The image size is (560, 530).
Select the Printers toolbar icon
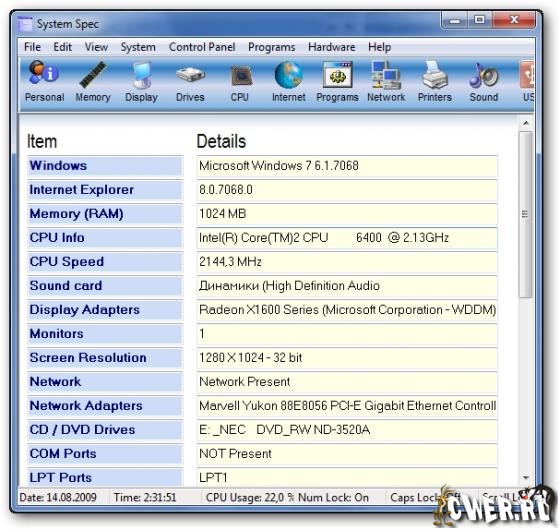coord(435,81)
